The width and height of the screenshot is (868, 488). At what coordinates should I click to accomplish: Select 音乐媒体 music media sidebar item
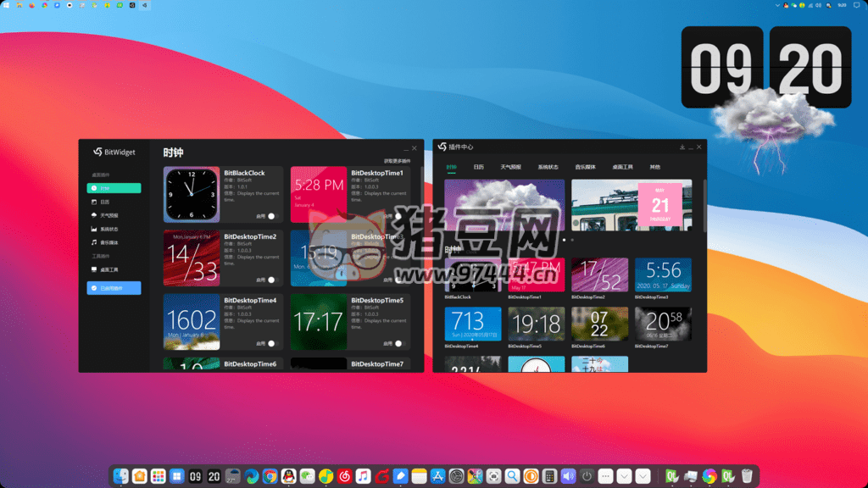point(108,243)
